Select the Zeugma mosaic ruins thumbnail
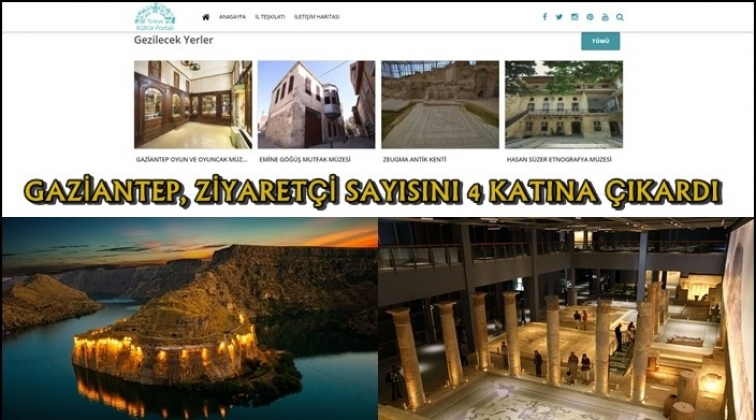 click(x=440, y=104)
